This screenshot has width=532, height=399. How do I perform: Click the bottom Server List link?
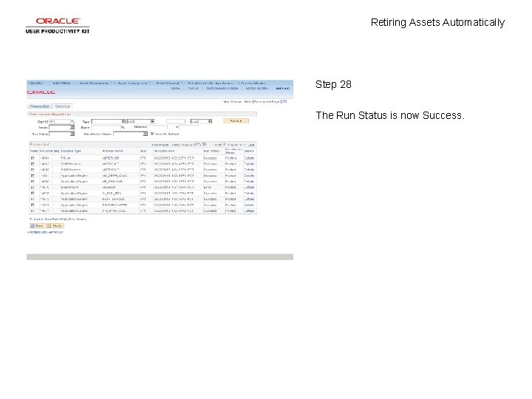pyautogui.click(x=56, y=233)
